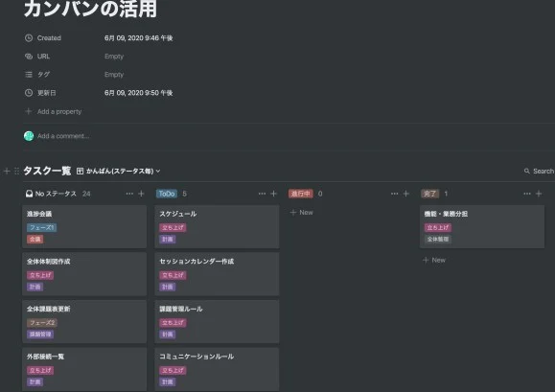Click the 計画 tag on セッションカレンダー作成 card

(168, 287)
